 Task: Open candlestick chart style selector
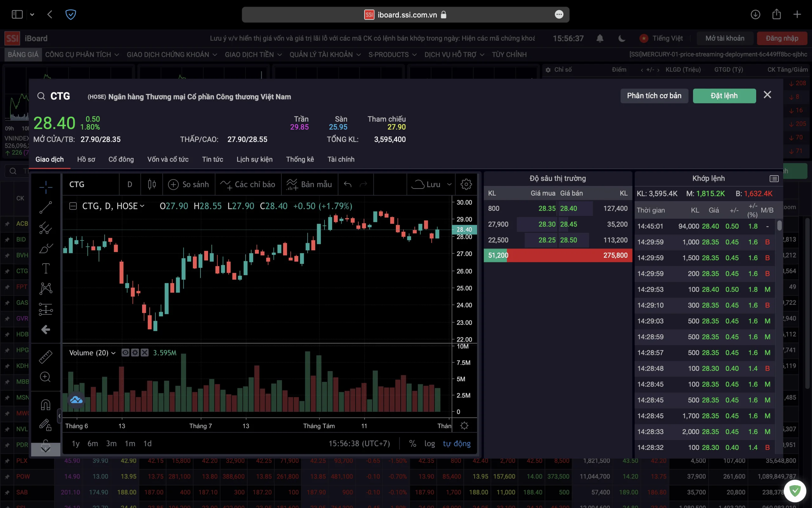tap(152, 184)
